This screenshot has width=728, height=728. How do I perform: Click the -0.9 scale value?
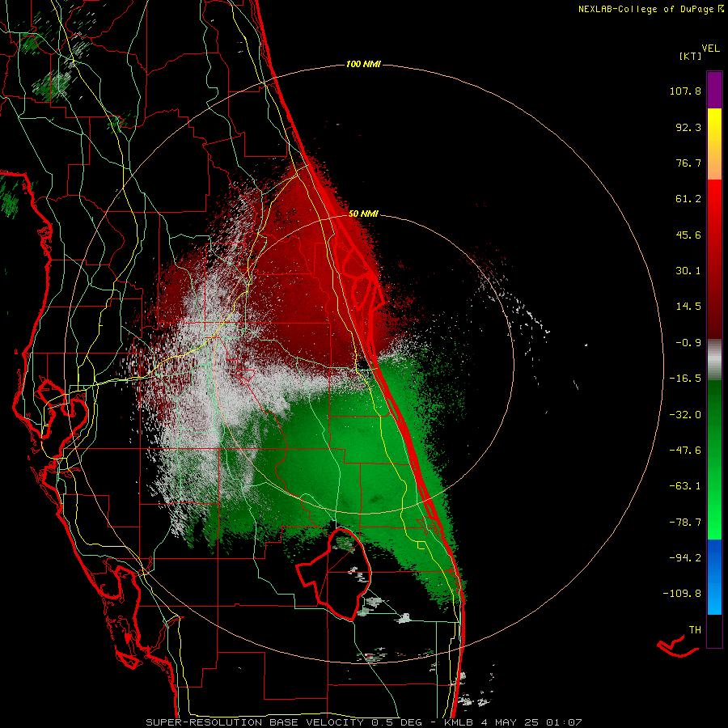(x=688, y=343)
